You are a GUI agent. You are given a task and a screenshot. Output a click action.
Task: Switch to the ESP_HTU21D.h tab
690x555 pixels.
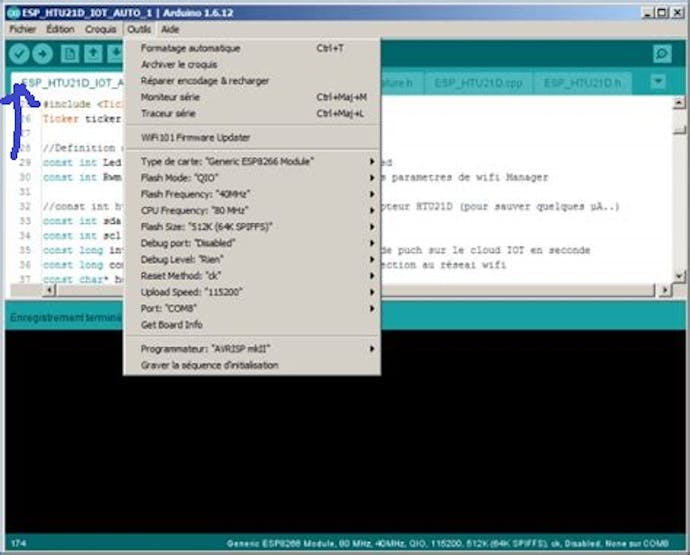coord(582,83)
